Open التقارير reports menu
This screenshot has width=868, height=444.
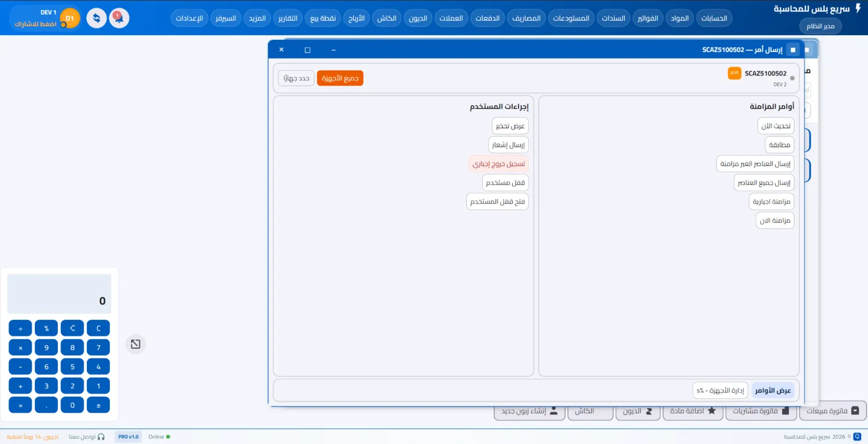tap(288, 18)
